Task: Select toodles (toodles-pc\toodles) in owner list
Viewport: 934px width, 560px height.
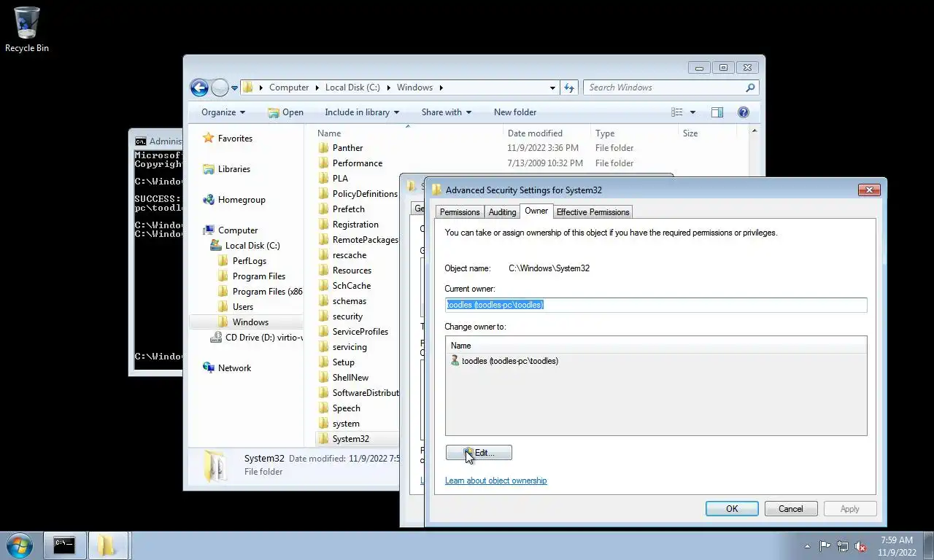Action: (x=504, y=361)
